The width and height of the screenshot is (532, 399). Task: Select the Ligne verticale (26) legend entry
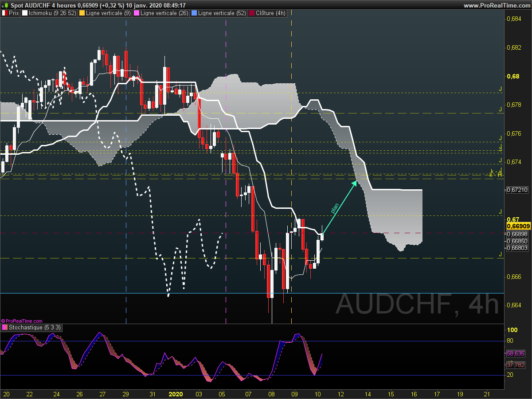click(x=160, y=13)
